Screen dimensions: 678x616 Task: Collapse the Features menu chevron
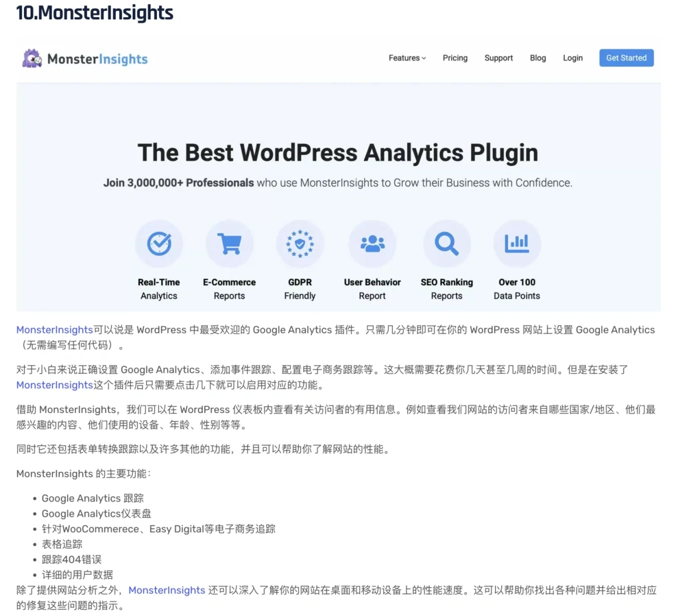pos(424,58)
